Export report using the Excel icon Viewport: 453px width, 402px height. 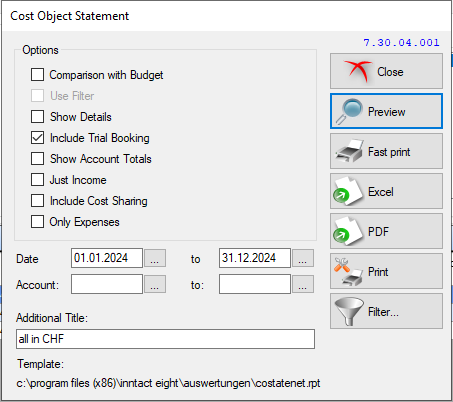point(348,191)
